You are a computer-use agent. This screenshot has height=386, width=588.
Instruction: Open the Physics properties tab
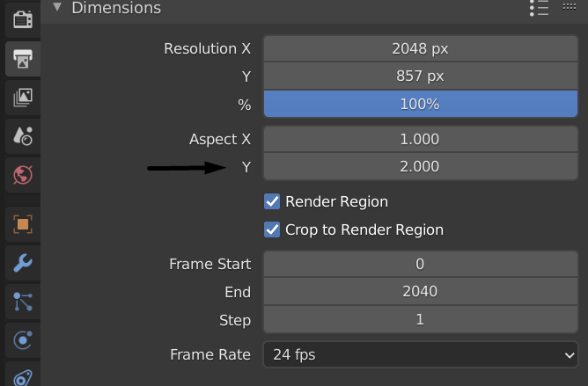click(23, 340)
